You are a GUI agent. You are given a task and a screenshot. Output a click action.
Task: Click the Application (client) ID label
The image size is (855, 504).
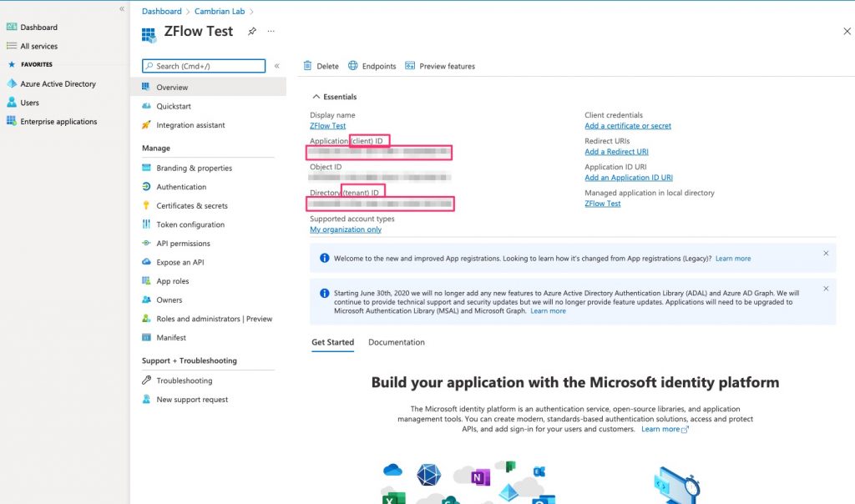347,140
